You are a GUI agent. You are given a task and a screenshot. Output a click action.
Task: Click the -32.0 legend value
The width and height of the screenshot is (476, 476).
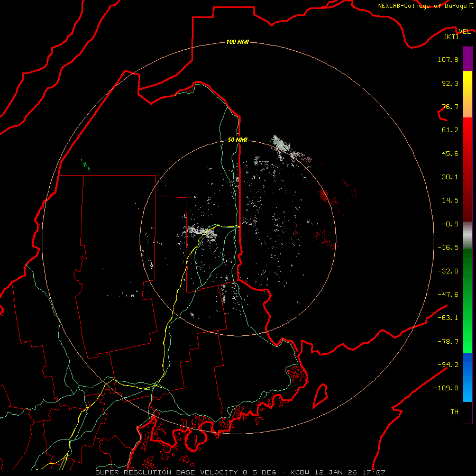pos(448,271)
